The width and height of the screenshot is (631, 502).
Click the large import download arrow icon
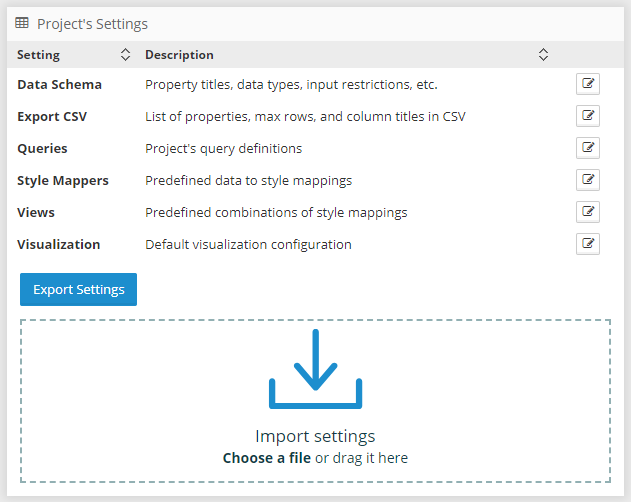315,369
